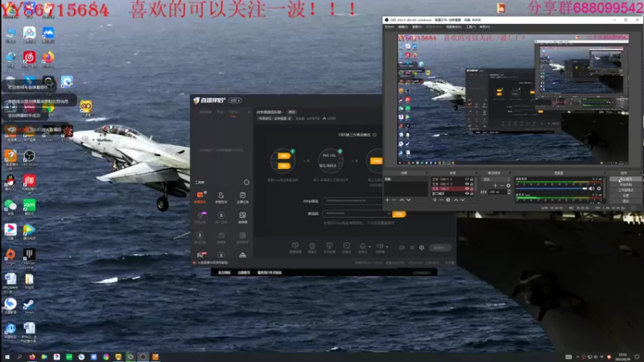The image size is (644, 362).
Task: Open source properties gear in OBS Sources
Action: point(448,200)
